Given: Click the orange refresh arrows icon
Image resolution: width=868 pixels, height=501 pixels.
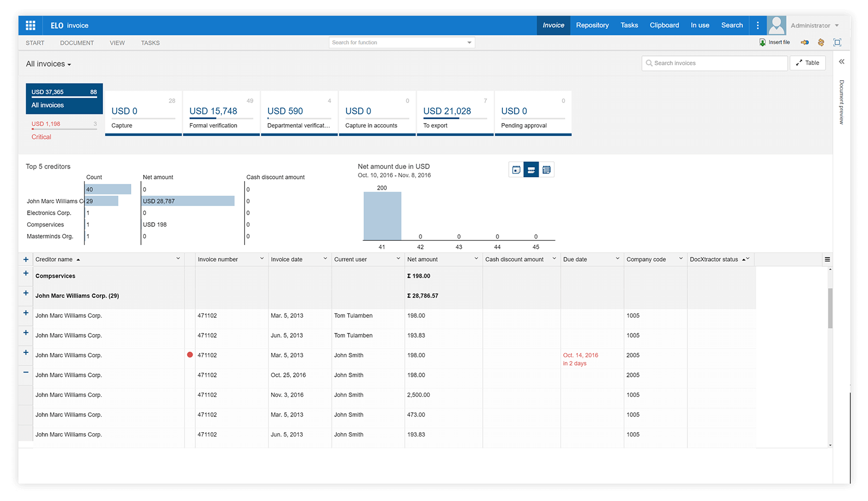Looking at the screenshot, I should tap(821, 42).
